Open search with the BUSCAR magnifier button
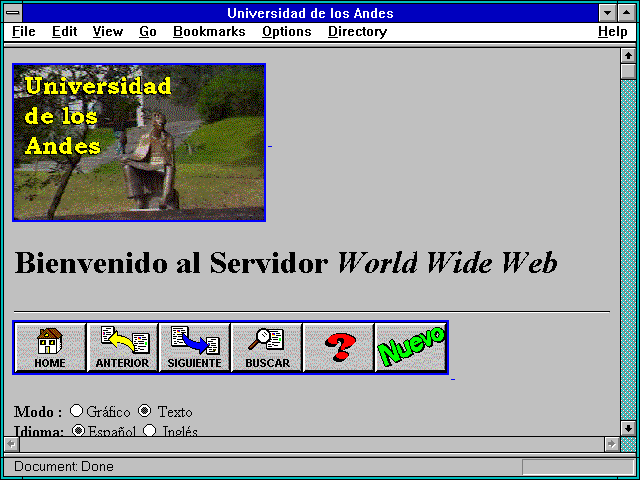 (x=267, y=347)
